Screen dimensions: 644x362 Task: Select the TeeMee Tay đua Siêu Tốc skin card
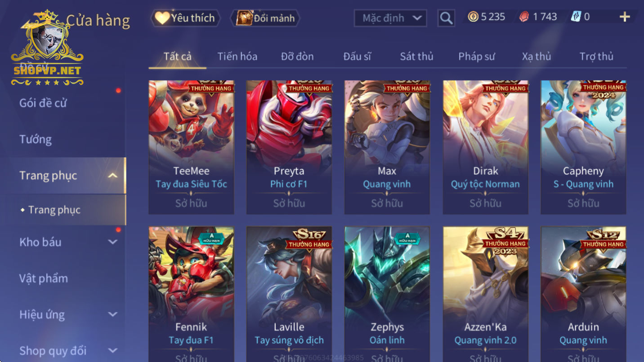click(x=191, y=147)
